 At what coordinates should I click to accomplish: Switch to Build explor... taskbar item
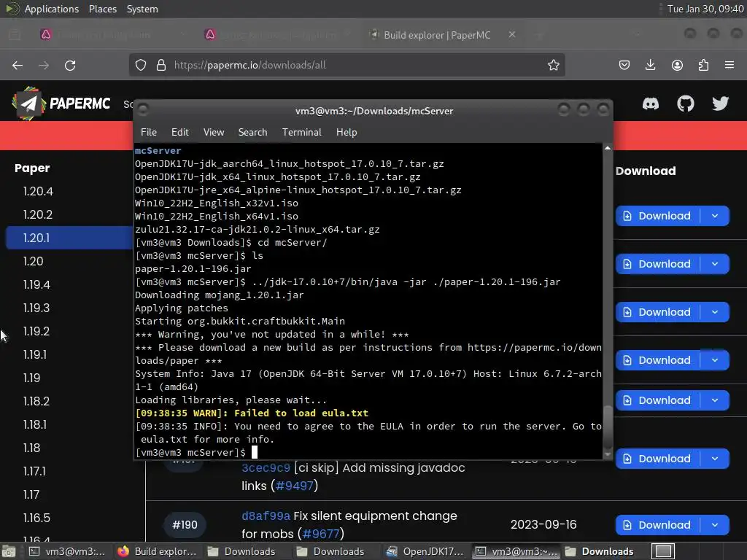(x=158, y=551)
